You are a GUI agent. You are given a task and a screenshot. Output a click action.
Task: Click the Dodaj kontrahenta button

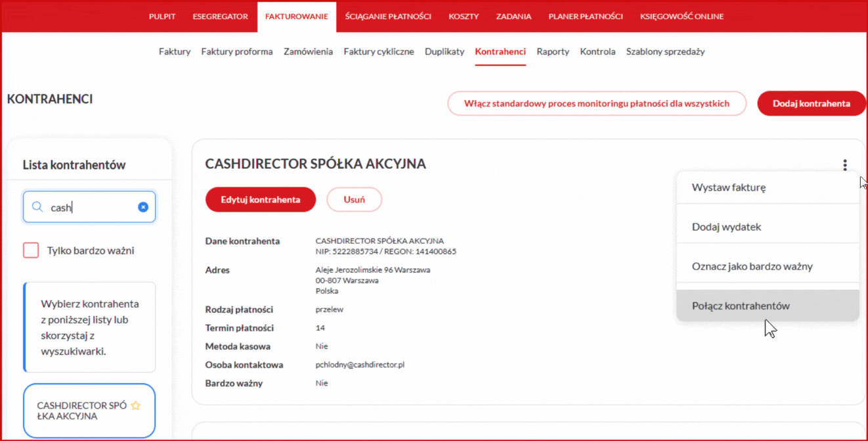point(812,103)
